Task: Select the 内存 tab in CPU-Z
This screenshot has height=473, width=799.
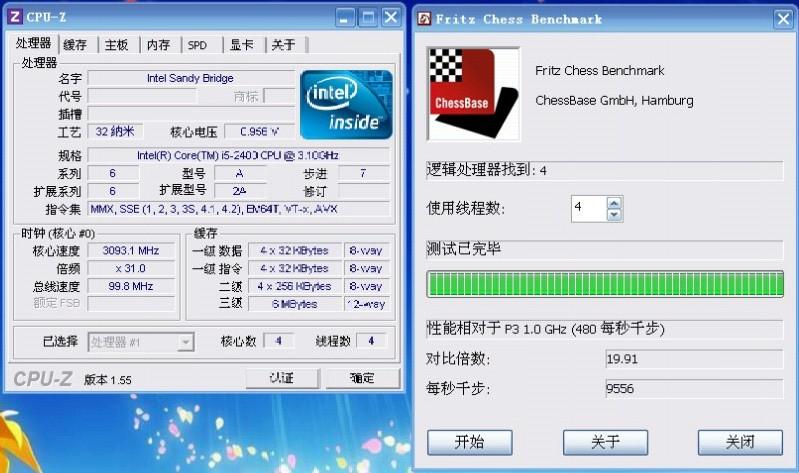Action: click(158, 45)
